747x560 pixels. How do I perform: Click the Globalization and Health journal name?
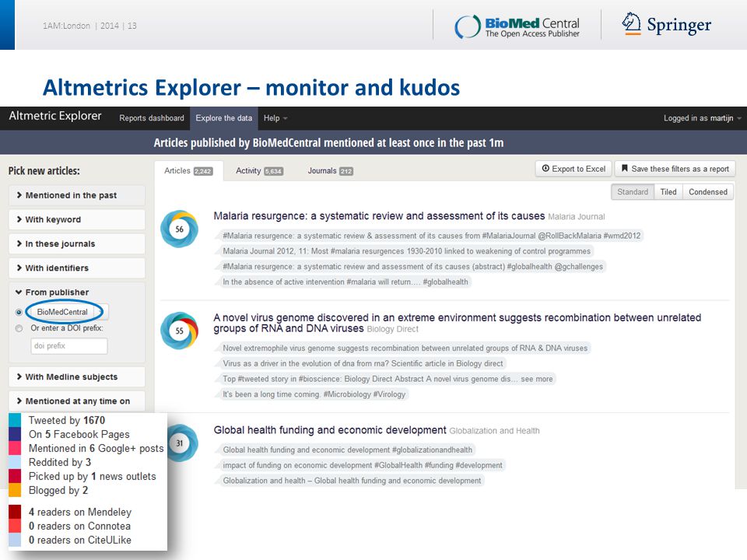click(494, 431)
